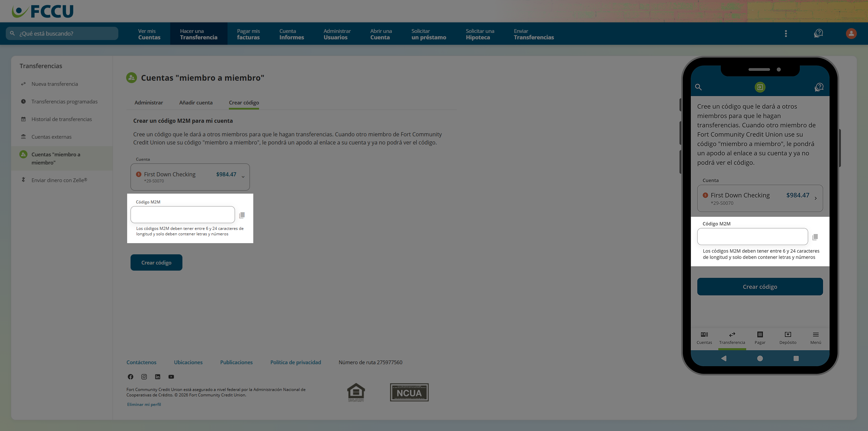Open the Facebook social icon

tap(131, 376)
